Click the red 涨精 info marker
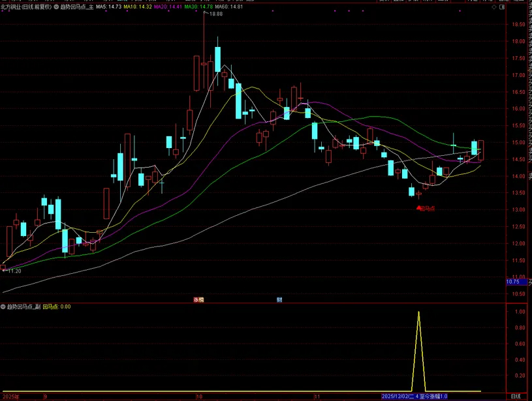This screenshot has height=401, width=532. click(x=198, y=300)
